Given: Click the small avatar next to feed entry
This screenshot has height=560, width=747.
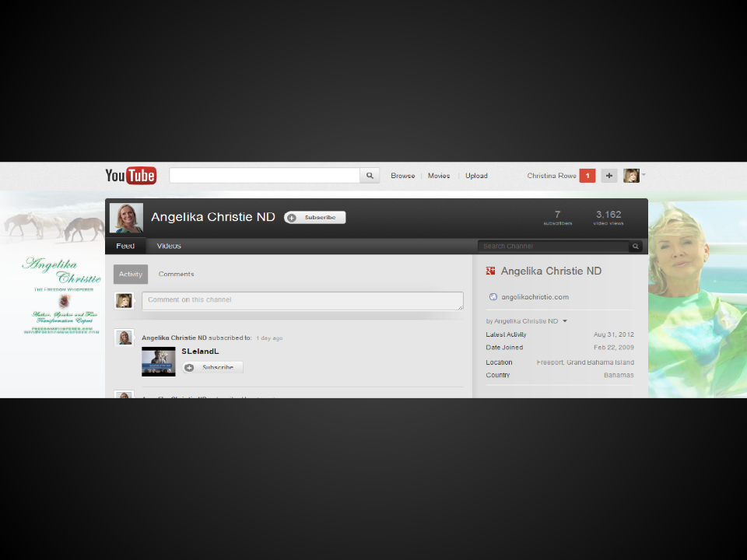Looking at the screenshot, I should pos(124,338).
